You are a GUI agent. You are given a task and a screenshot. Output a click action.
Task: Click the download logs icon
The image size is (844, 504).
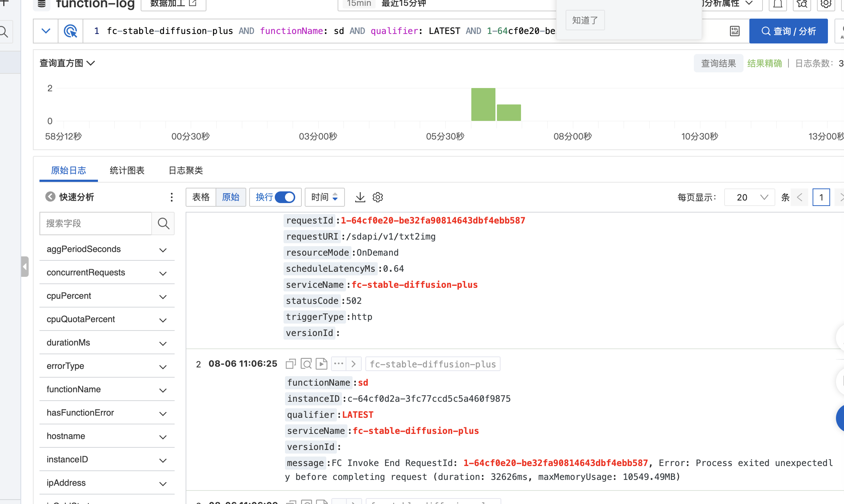click(360, 197)
